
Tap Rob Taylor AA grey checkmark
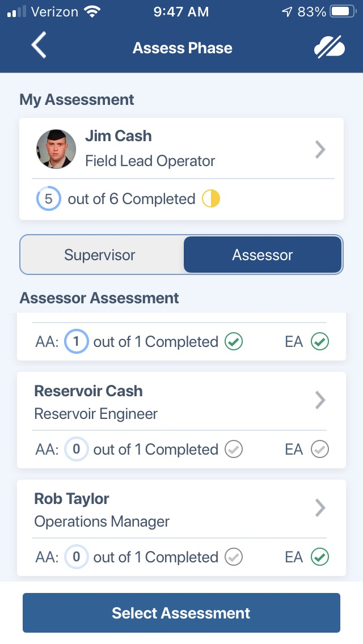(234, 557)
